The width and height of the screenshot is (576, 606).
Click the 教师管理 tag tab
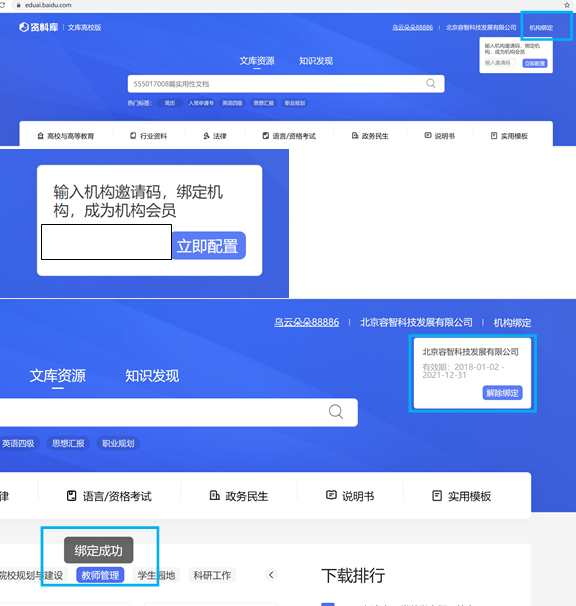(x=100, y=575)
